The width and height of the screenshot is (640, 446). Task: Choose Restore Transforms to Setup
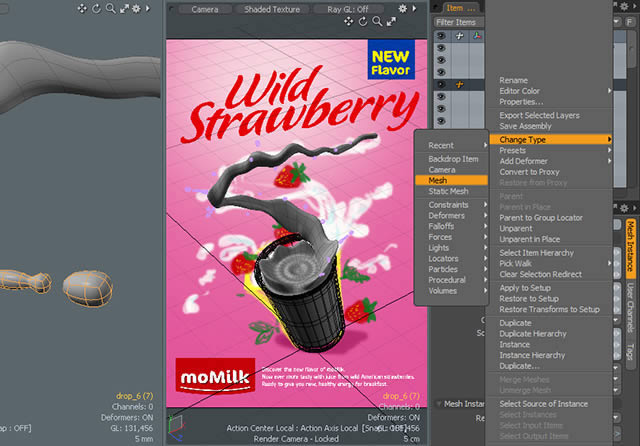(x=550, y=310)
